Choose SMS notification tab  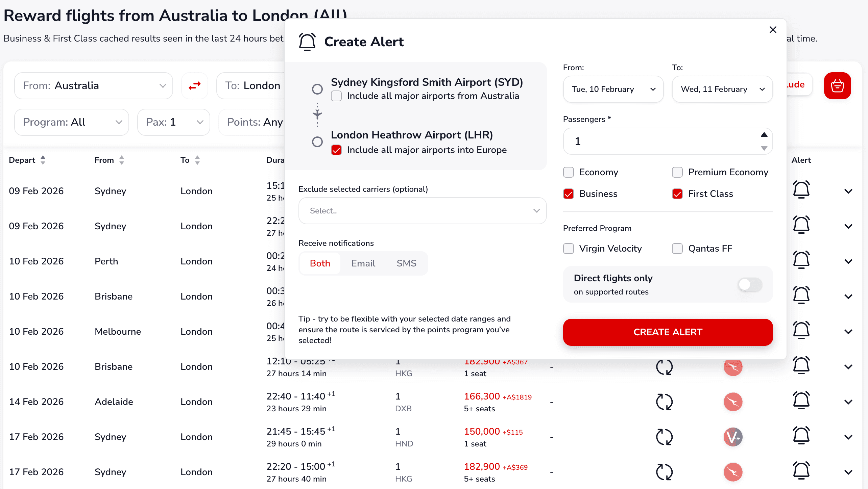point(406,263)
